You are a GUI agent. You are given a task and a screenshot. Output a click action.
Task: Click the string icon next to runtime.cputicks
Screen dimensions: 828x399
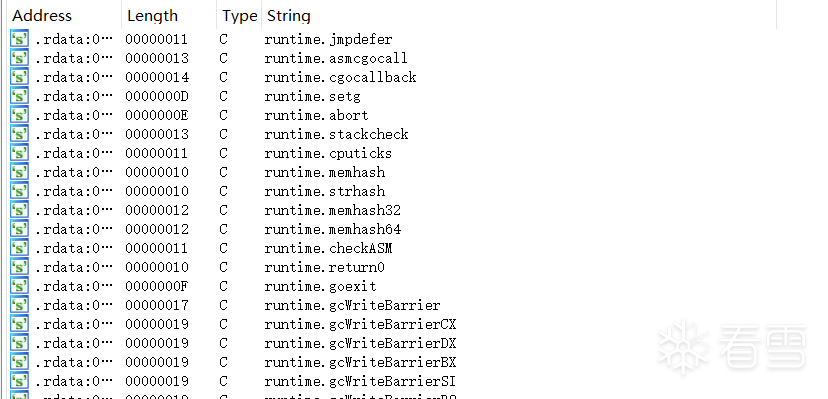tap(20, 153)
